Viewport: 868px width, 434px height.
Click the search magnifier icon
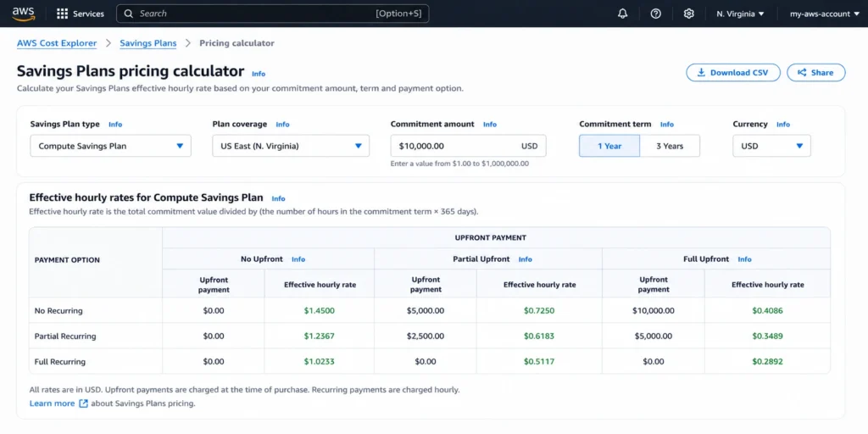pos(129,14)
